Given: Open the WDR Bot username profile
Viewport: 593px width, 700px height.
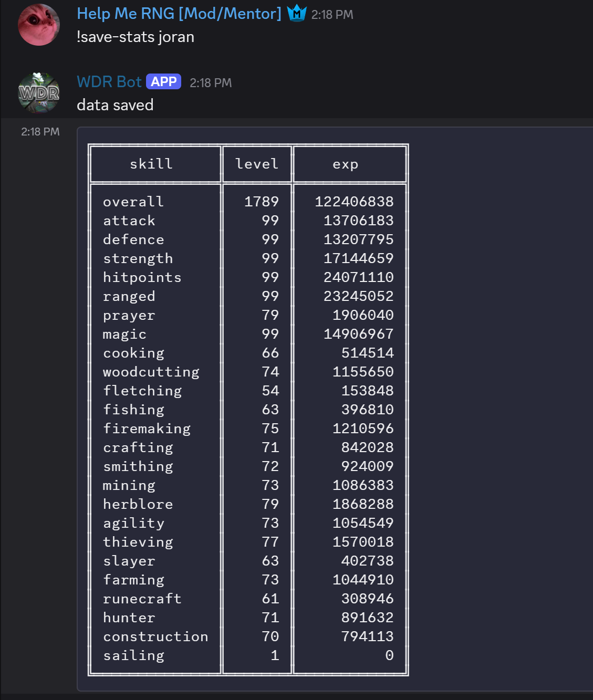Looking at the screenshot, I should (x=109, y=82).
